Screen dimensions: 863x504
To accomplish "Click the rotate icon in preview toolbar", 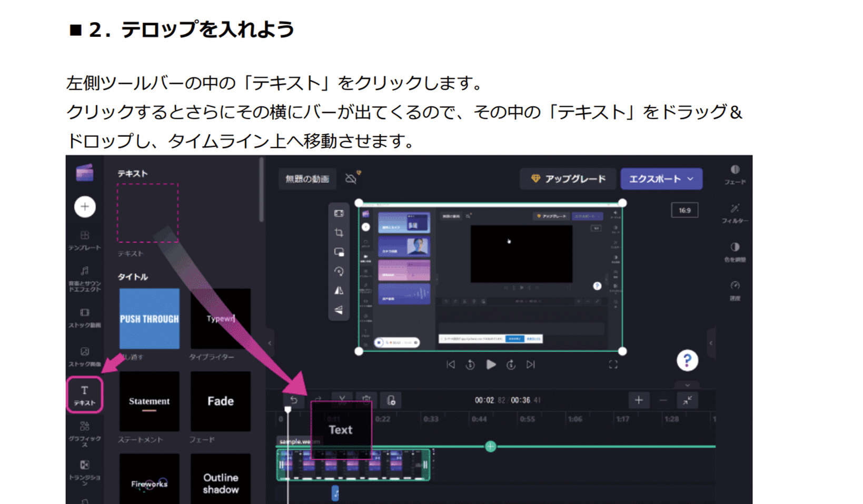I will click(x=339, y=271).
